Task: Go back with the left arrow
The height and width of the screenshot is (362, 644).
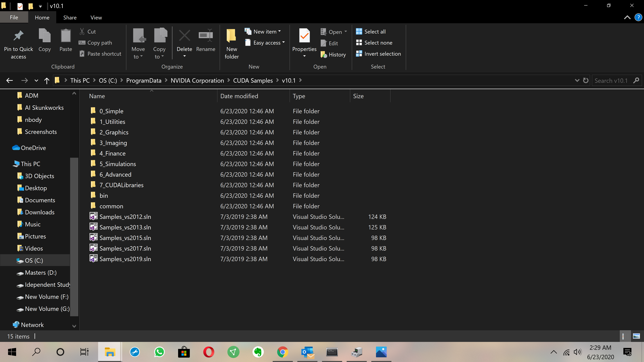Action: tap(10, 80)
